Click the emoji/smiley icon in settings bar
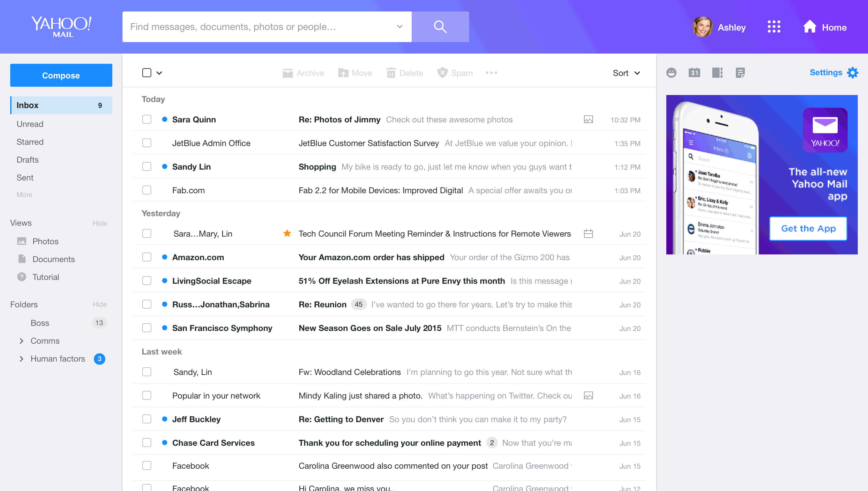Image resolution: width=868 pixels, height=491 pixels. pos(671,73)
